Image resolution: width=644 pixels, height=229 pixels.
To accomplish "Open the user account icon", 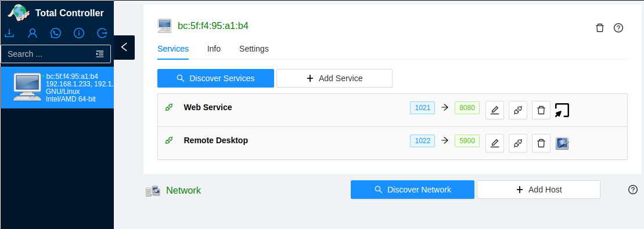I will coord(33,33).
